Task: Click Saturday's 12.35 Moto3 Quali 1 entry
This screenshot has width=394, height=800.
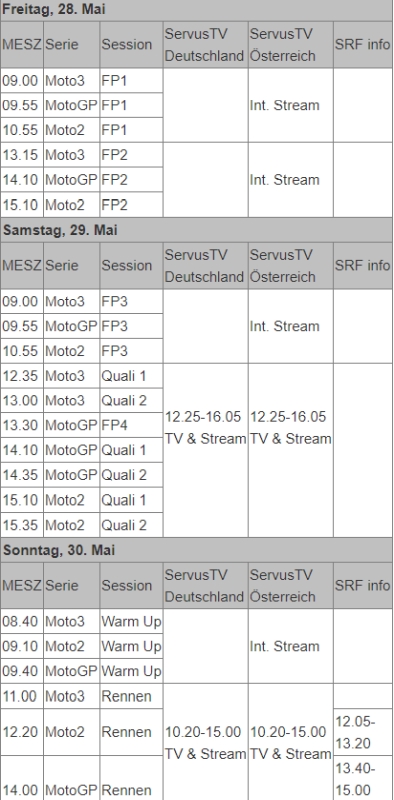Action: click(82, 376)
